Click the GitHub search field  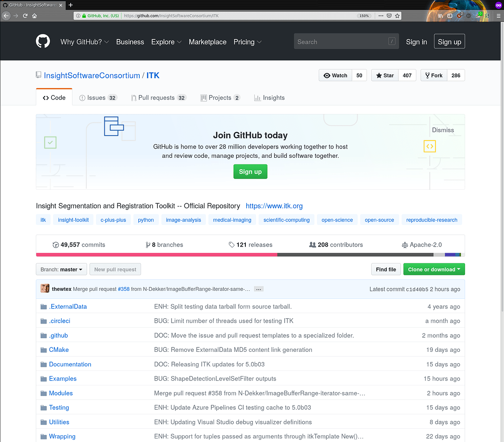(x=346, y=42)
